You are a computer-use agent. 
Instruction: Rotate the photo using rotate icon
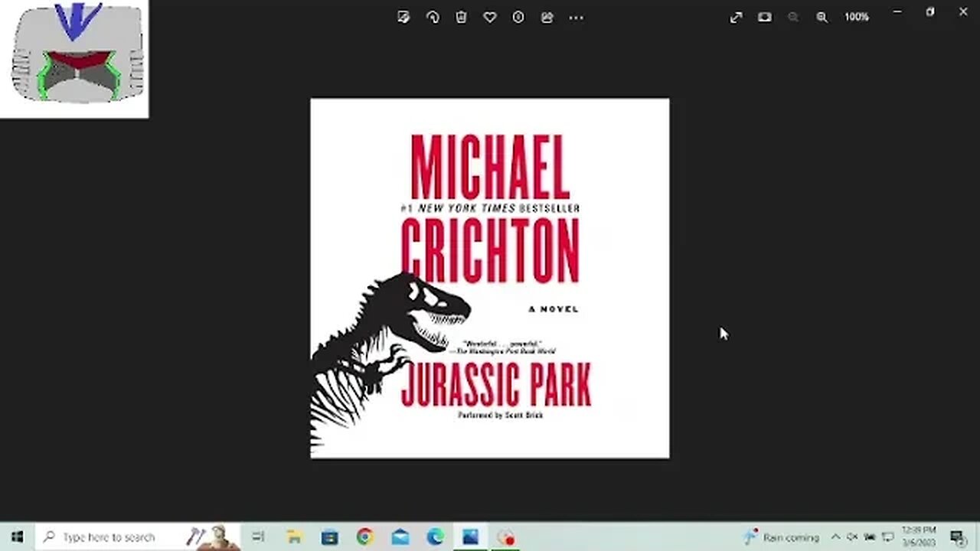pos(433,17)
